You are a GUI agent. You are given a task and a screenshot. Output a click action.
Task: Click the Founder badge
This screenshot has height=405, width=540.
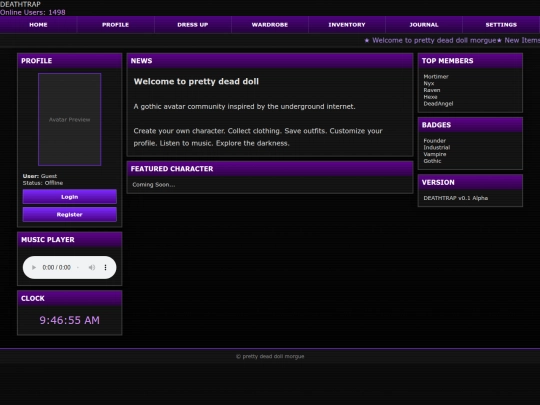click(x=435, y=141)
